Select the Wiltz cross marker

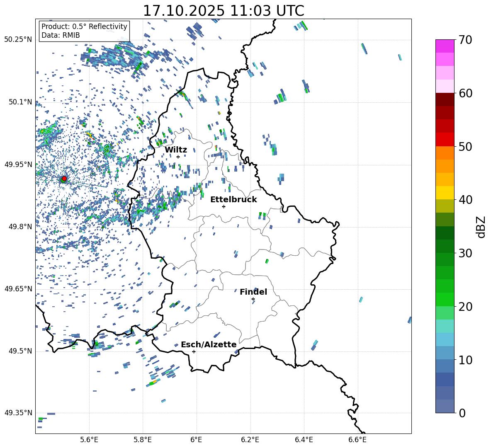click(178, 157)
